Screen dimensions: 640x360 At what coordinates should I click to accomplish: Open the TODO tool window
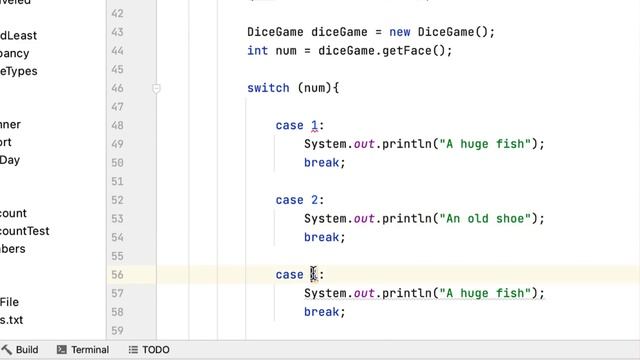149,350
